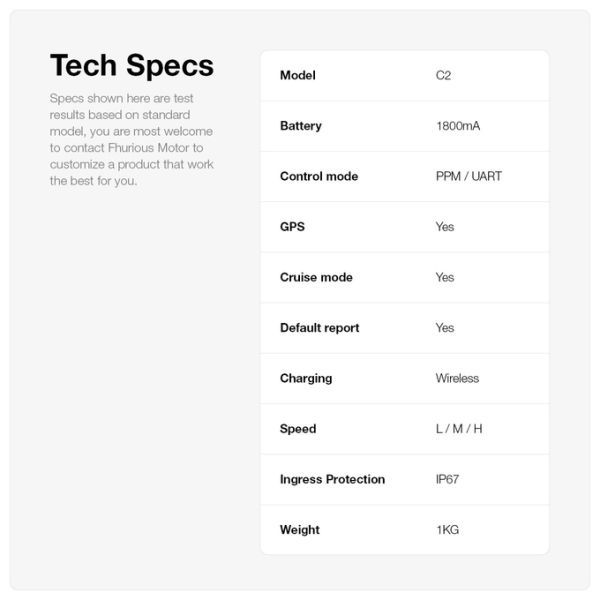Image resolution: width=600 pixels, height=600 pixels.
Task: Select the Default report label
Action: click(319, 327)
